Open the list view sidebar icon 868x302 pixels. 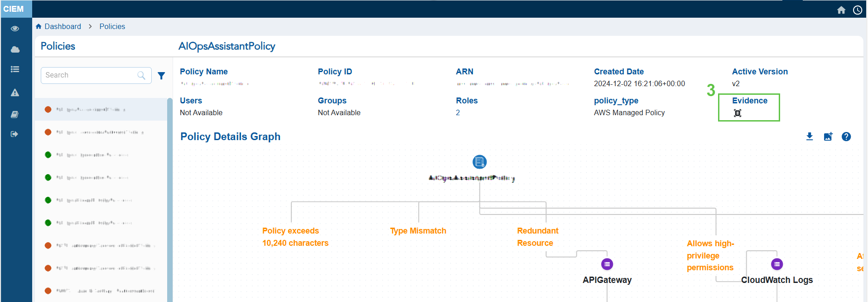(15, 69)
